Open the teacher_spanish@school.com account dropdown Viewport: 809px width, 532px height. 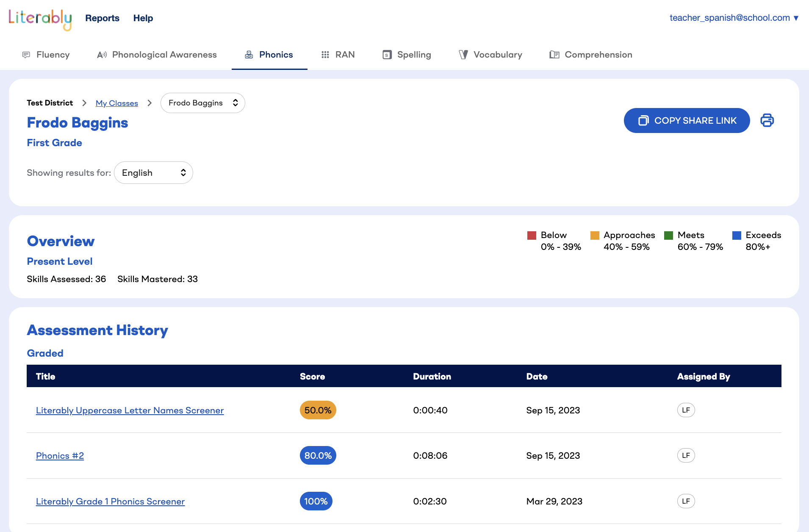click(734, 18)
